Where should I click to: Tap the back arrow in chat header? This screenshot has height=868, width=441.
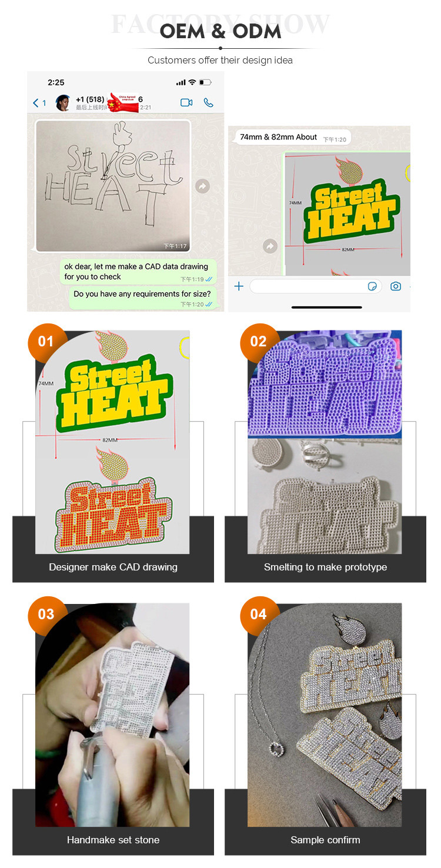tap(36, 103)
